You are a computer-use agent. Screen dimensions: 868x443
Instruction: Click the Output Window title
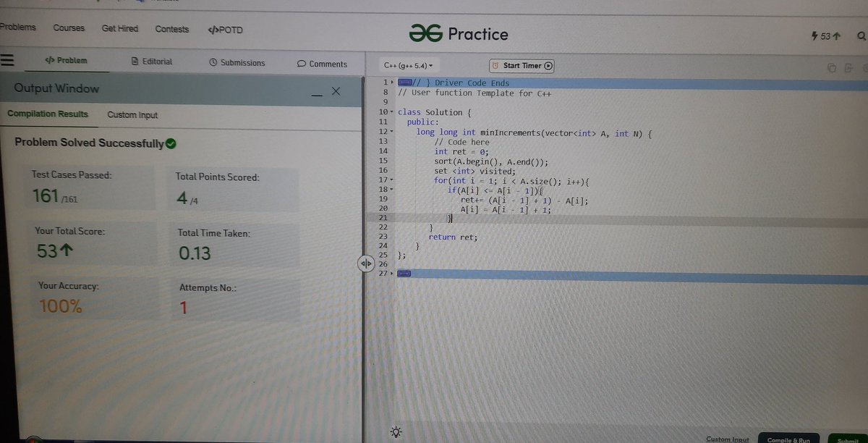pos(56,88)
